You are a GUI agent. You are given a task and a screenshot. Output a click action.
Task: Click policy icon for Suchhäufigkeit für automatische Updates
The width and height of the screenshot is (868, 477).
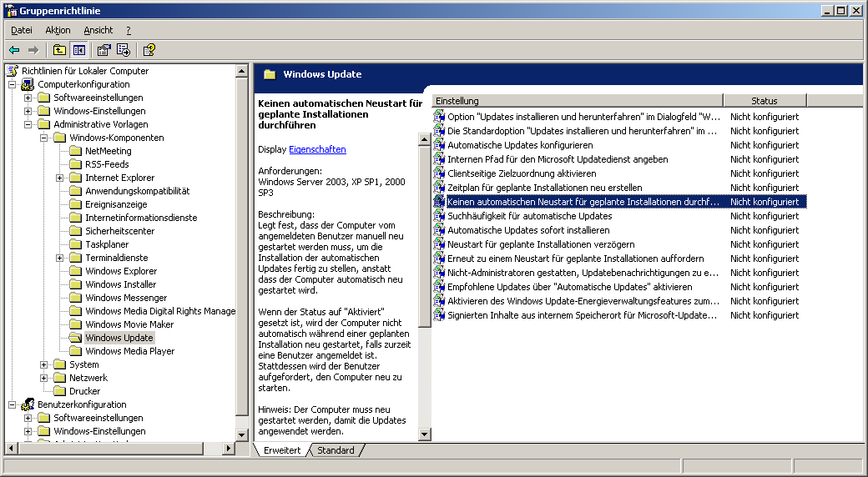coord(439,216)
